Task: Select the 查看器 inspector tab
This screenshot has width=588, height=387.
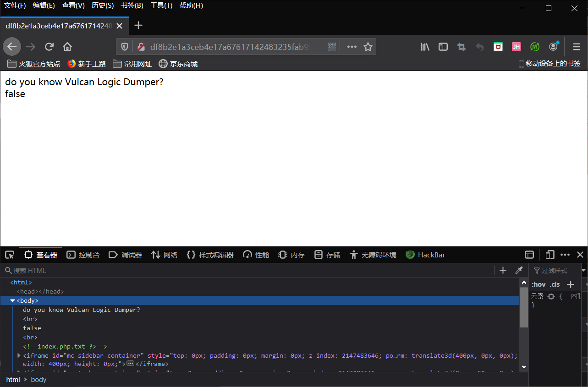Action: pyautogui.click(x=41, y=255)
